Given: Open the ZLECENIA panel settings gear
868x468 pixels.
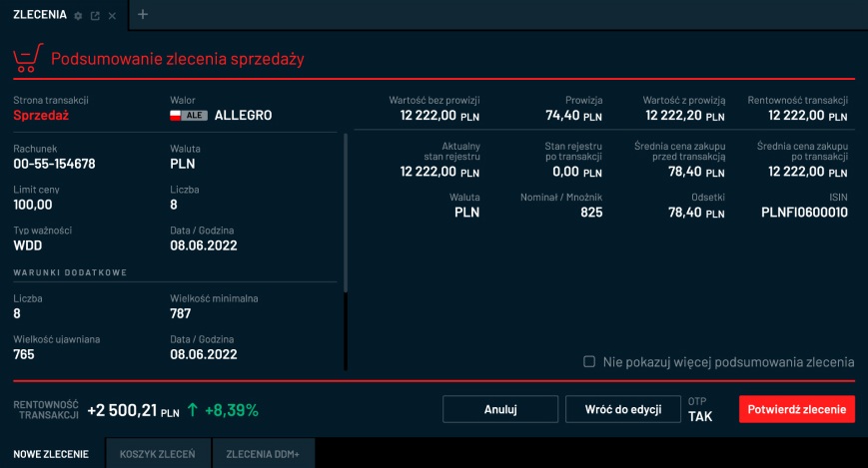Looking at the screenshot, I should (x=79, y=16).
